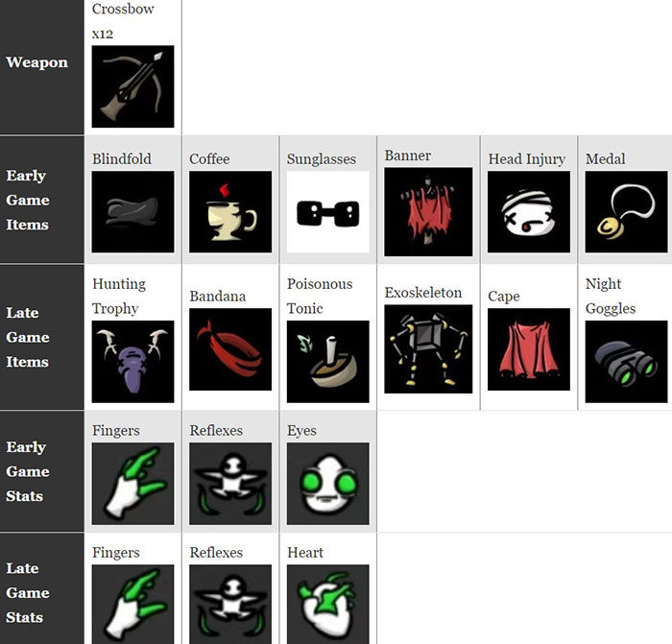
Task: Click the Head Injury bandaged head icon
Action: click(529, 212)
